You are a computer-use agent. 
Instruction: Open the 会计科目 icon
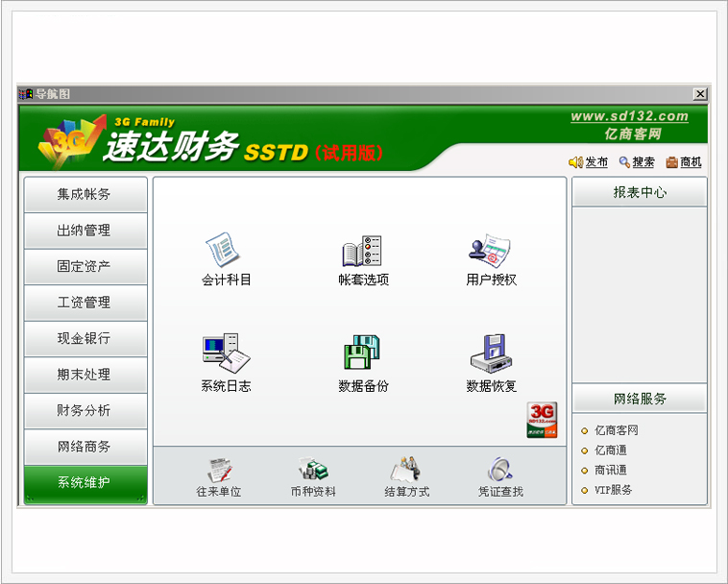pyautogui.click(x=224, y=251)
